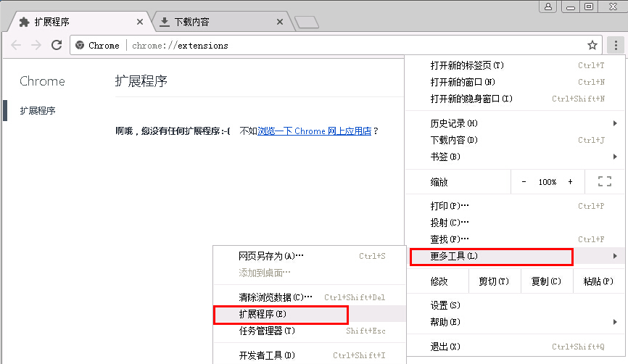Click the 修改 label in edit row
This screenshot has width=628, height=364.
click(x=439, y=281)
